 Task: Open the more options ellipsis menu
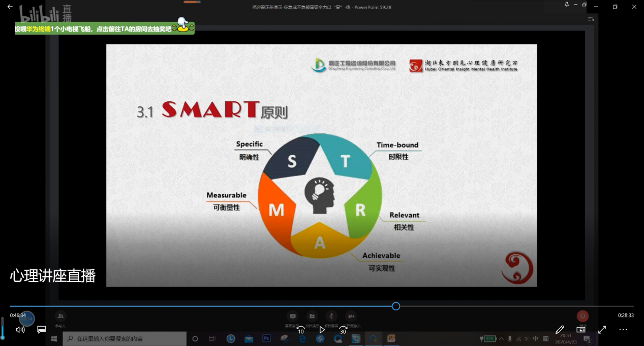(623, 330)
